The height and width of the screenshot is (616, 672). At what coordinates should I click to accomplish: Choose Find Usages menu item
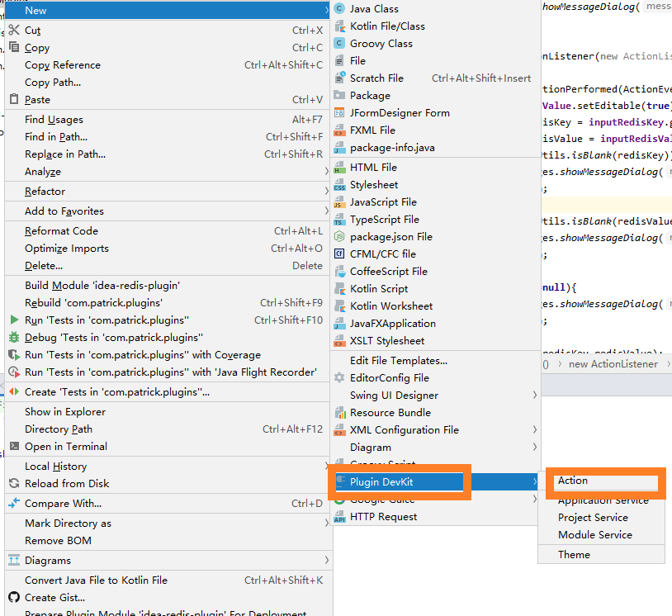tap(167, 119)
